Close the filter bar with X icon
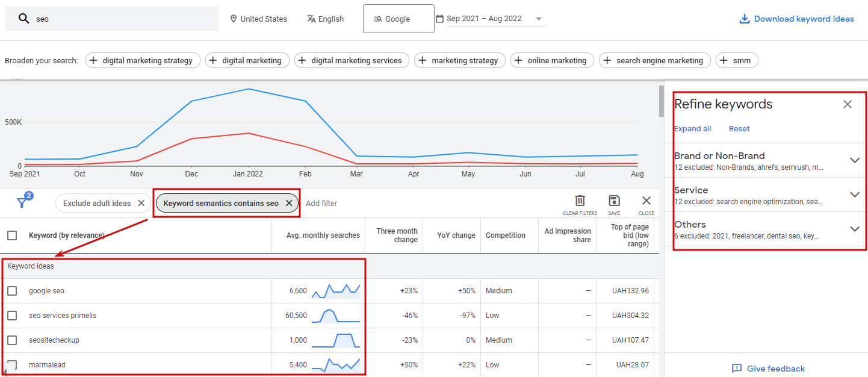 (x=646, y=201)
